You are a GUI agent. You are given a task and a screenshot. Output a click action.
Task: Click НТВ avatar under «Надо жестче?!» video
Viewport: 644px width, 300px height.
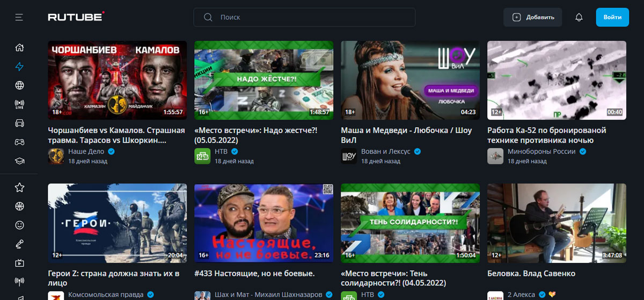(202, 156)
